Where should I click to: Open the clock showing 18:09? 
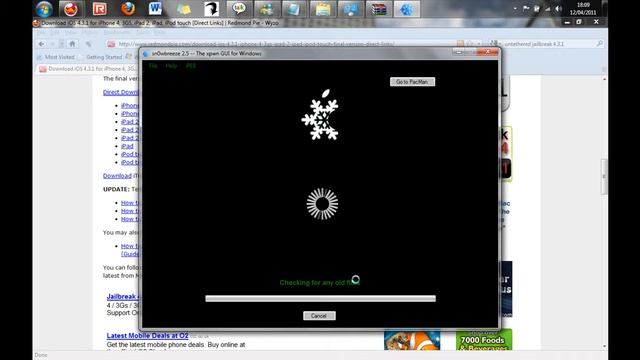[583, 9]
